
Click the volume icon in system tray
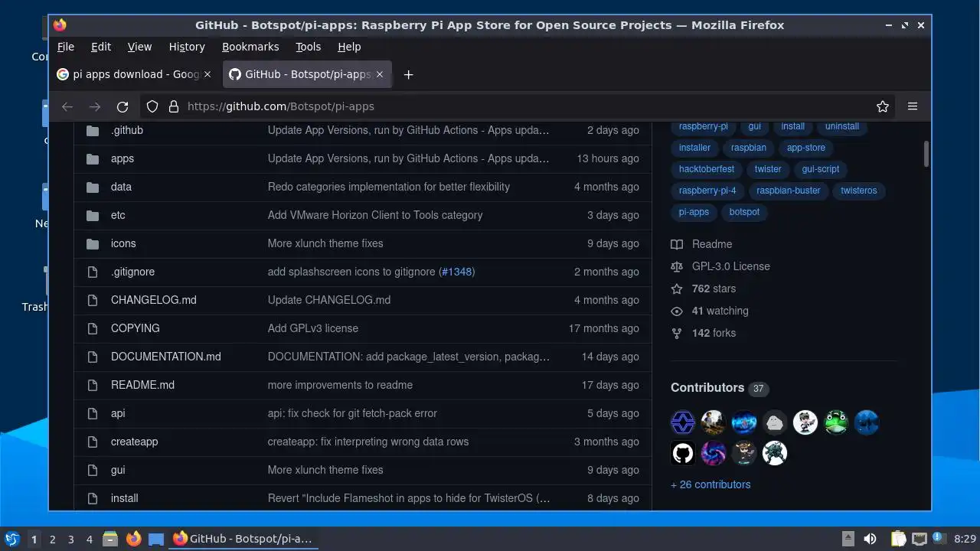[870, 539]
